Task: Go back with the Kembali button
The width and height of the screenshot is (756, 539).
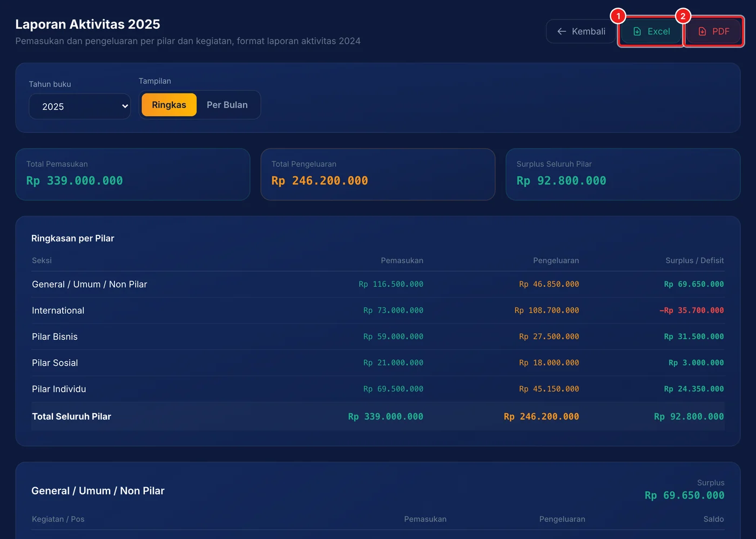Action: 580,31
